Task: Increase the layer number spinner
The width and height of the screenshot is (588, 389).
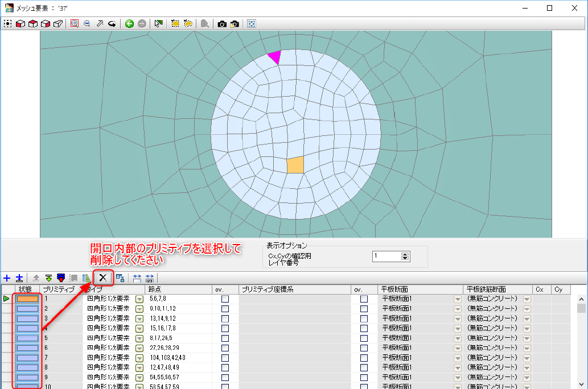Action: tap(405, 254)
